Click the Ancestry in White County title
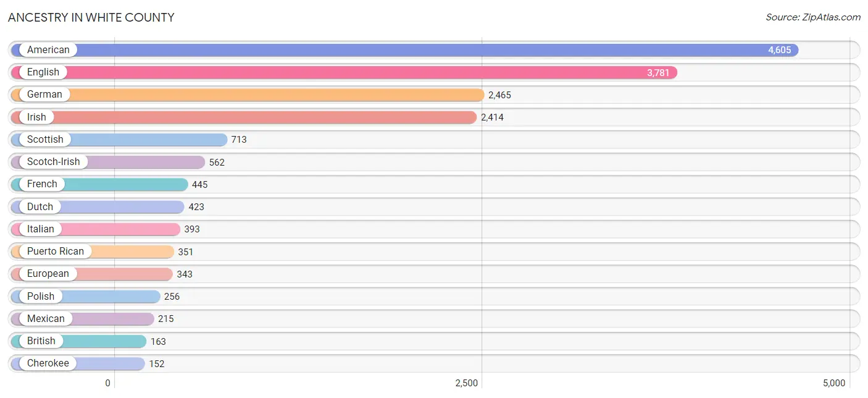Screen dimensions: 868x398 pos(91,17)
